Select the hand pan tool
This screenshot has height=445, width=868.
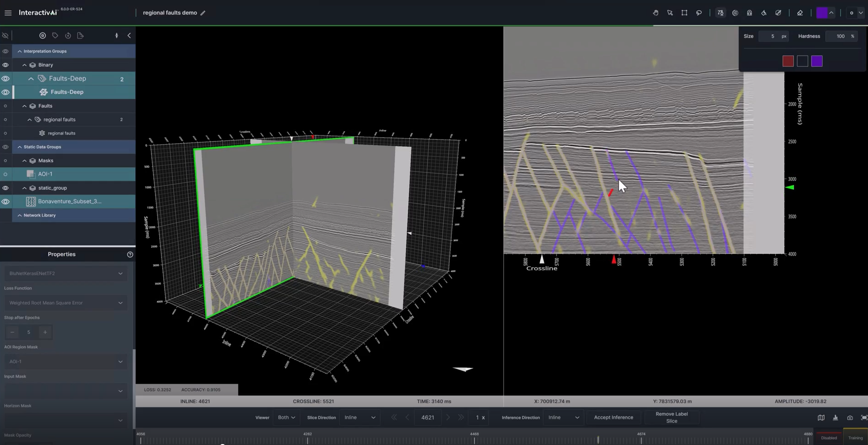tap(655, 13)
